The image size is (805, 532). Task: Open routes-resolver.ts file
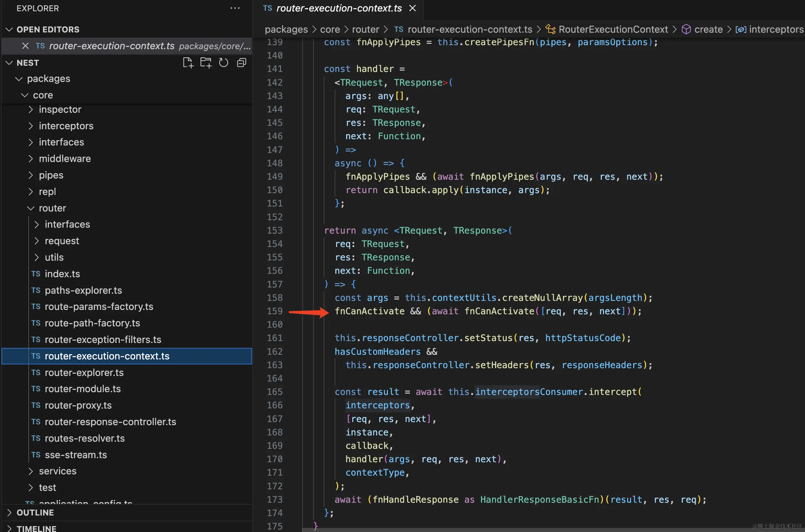point(84,438)
